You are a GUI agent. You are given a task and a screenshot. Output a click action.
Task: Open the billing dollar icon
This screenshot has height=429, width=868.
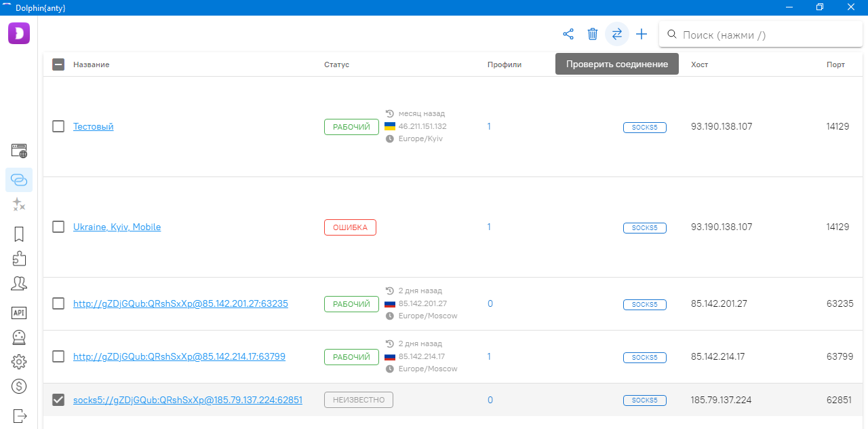[19, 386]
